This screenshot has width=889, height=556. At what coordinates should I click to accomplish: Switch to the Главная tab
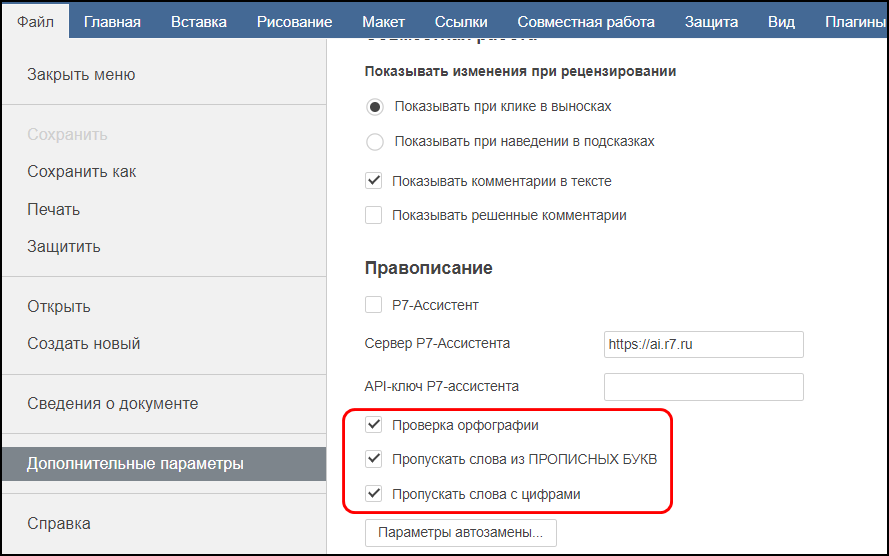[x=112, y=22]
